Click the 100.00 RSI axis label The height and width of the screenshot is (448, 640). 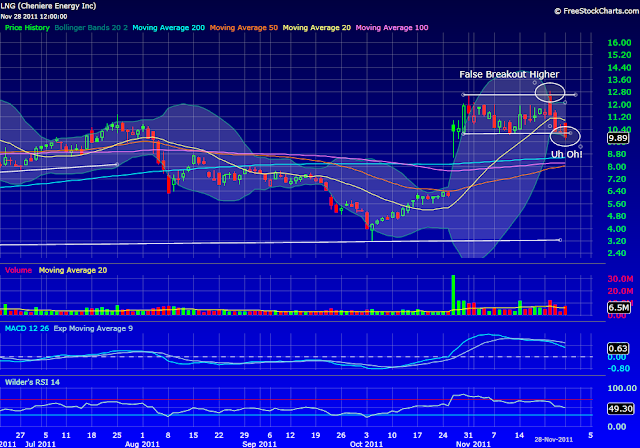622,388
